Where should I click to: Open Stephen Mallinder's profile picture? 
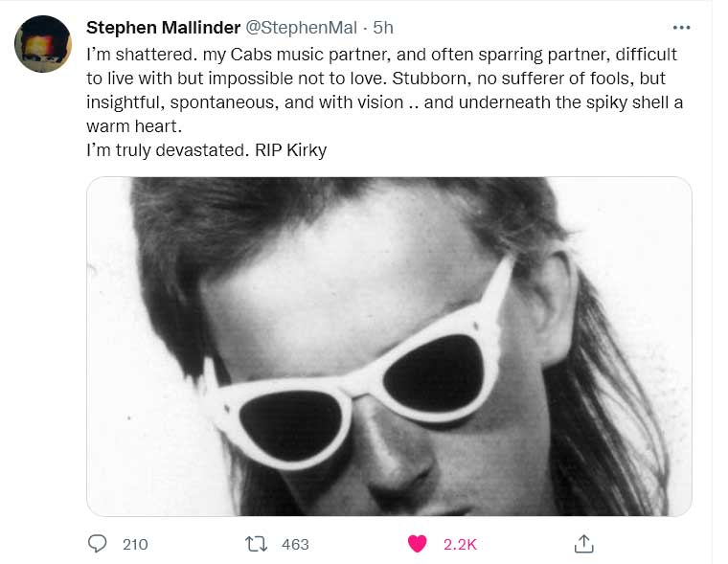pos(43,44)
